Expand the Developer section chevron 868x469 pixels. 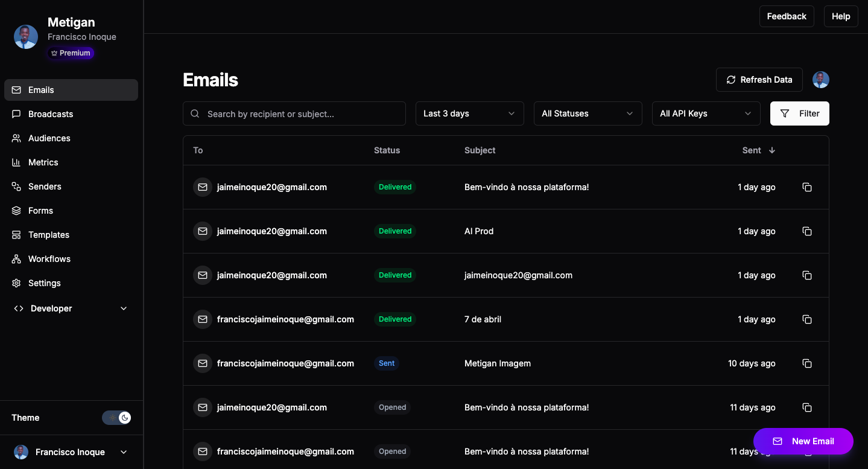(x=124, y=308)
